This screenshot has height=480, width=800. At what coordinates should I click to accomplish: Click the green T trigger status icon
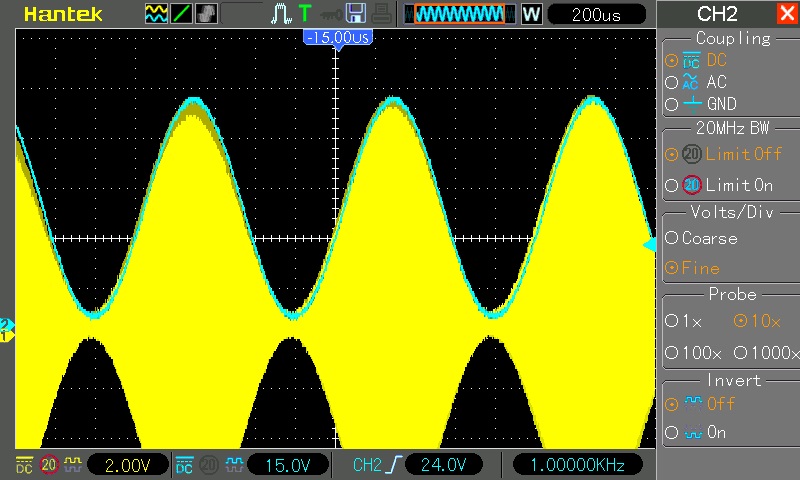click(x=304, y=14)
